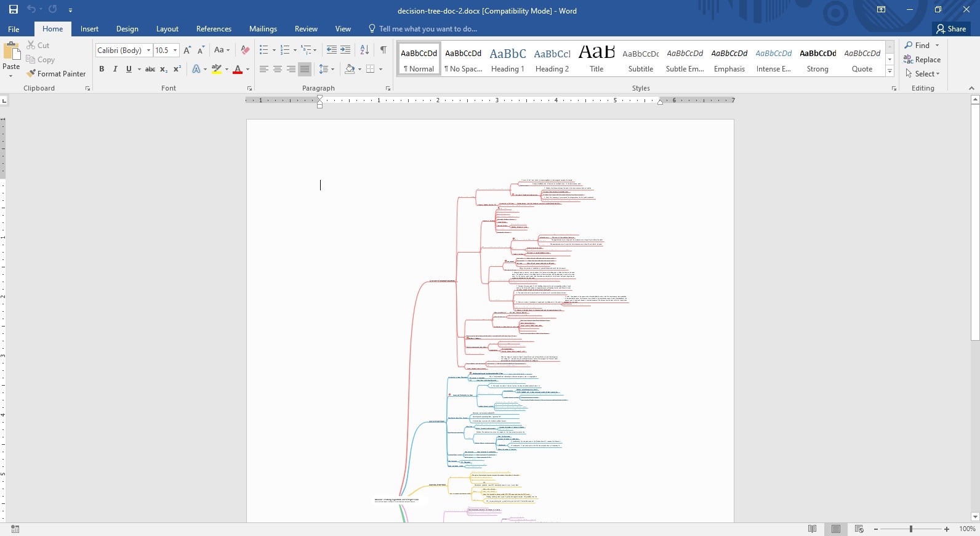980x536 pixels.
Task: Decrease the paragraph indent
Action: 331,50
